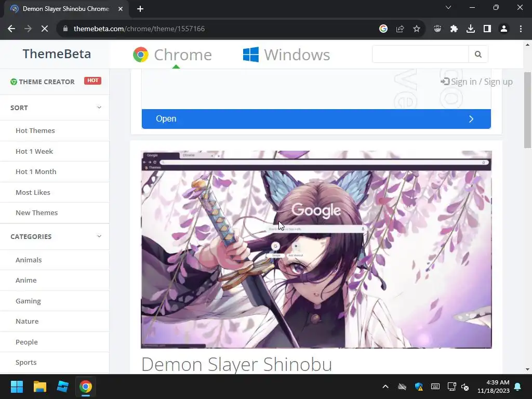
Task: Toggle the Chrome side panel
Action: coord(487,29)
